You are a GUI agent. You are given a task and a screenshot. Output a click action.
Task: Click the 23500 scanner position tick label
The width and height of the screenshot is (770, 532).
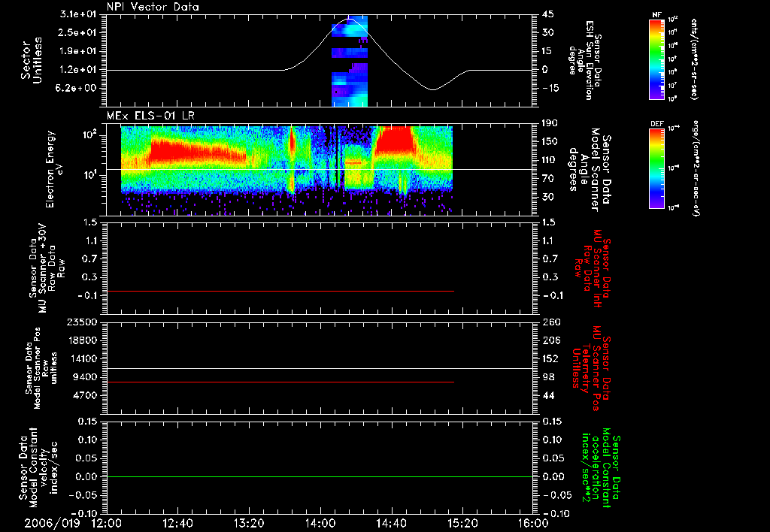coord(82,322)
